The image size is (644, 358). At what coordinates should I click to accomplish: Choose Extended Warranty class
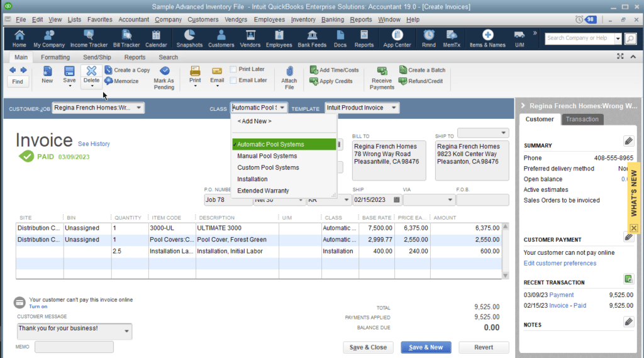click(x=263, y=191)
